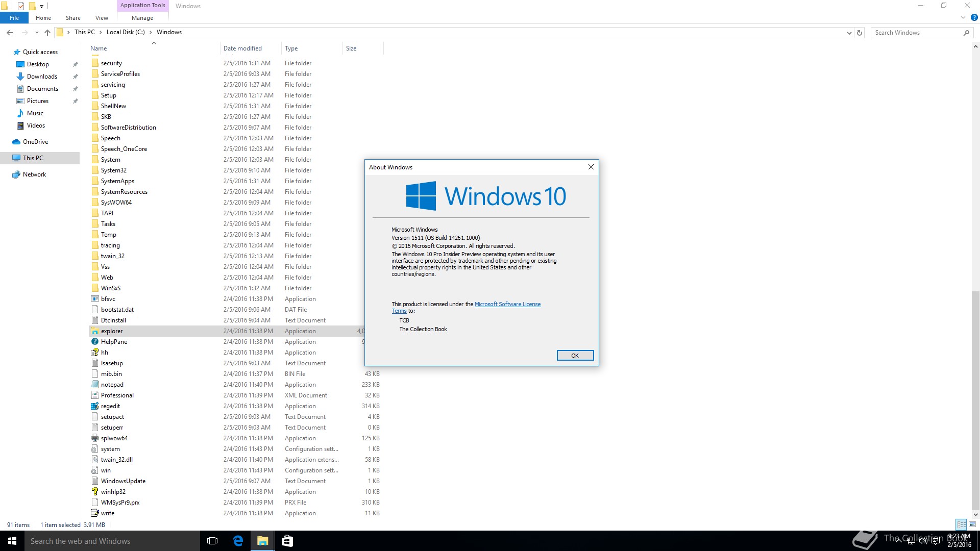Image resolution: width=980 pixels, height=551 pixels.
Task: Select the WMSysPr9.prx file
Action: pyautogui.click(x=120, y=503)
